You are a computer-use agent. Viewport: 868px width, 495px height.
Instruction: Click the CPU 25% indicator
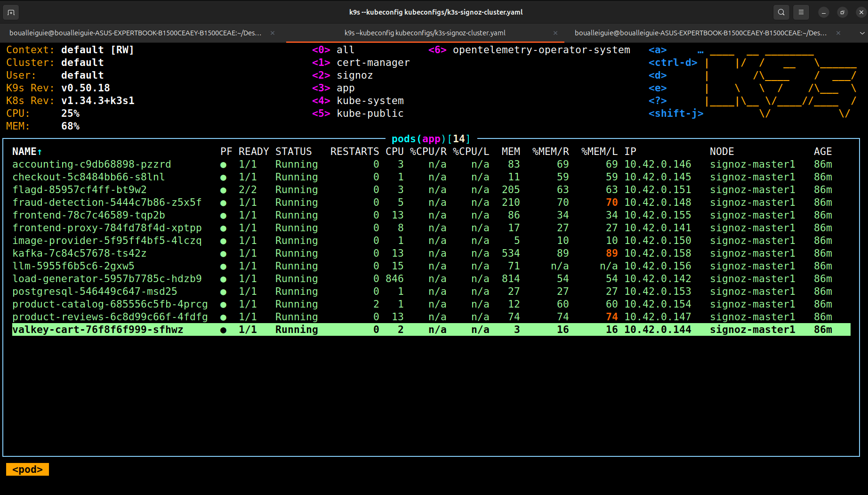[x=71, y=114]
